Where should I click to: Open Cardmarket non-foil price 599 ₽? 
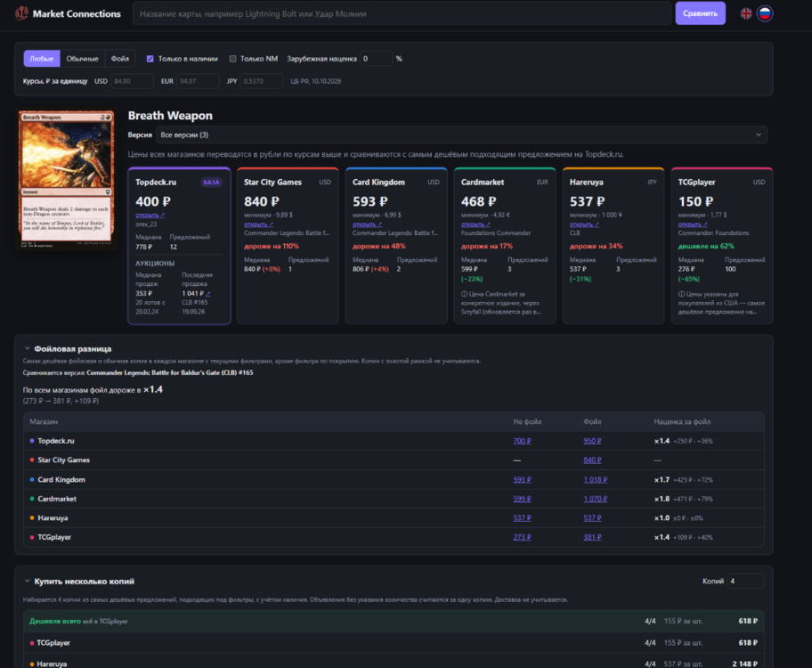[522, 499]
